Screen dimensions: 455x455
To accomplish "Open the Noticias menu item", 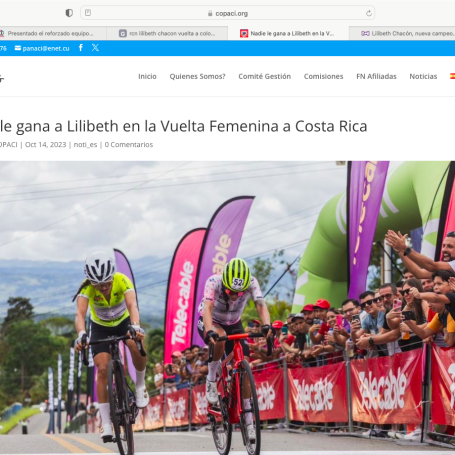I will point(423,76).
